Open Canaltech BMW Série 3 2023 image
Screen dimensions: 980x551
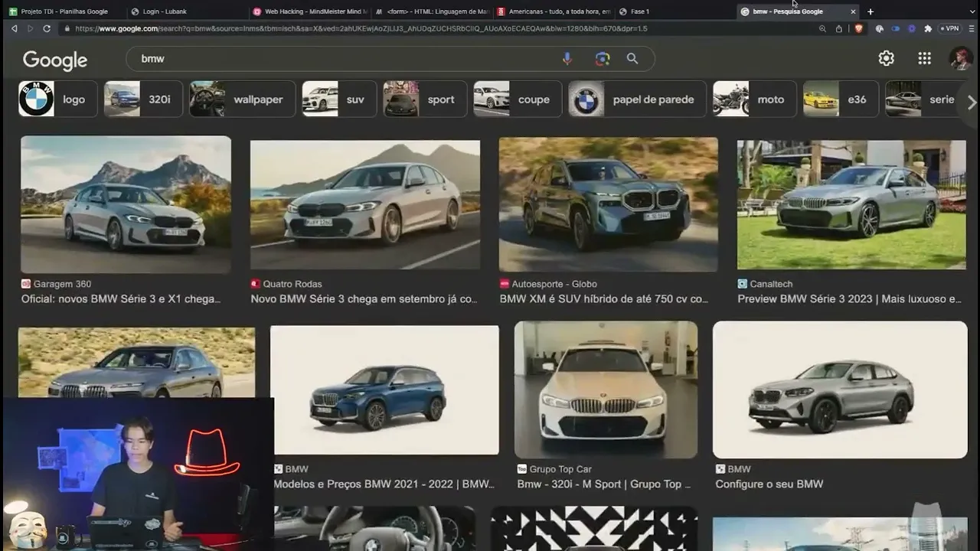coord(851,204)
